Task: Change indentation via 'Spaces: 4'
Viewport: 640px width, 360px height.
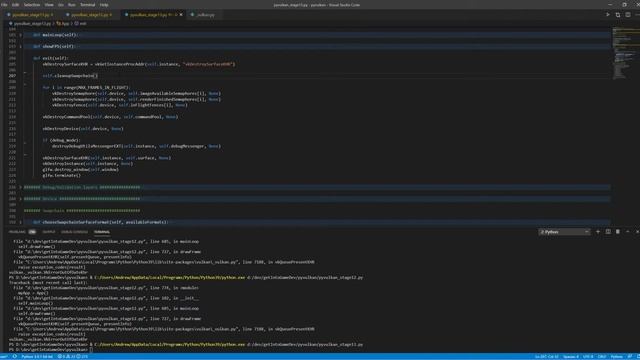Action: (571, 357)
